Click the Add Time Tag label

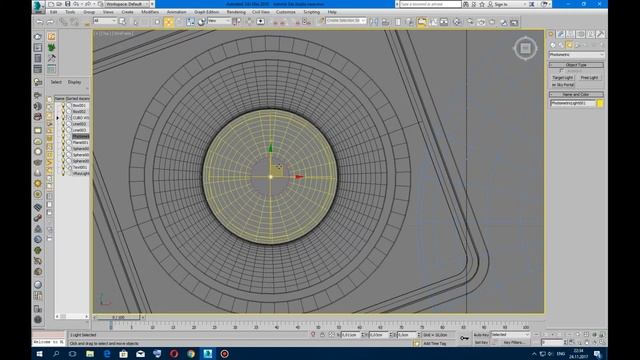coord(435,344)
